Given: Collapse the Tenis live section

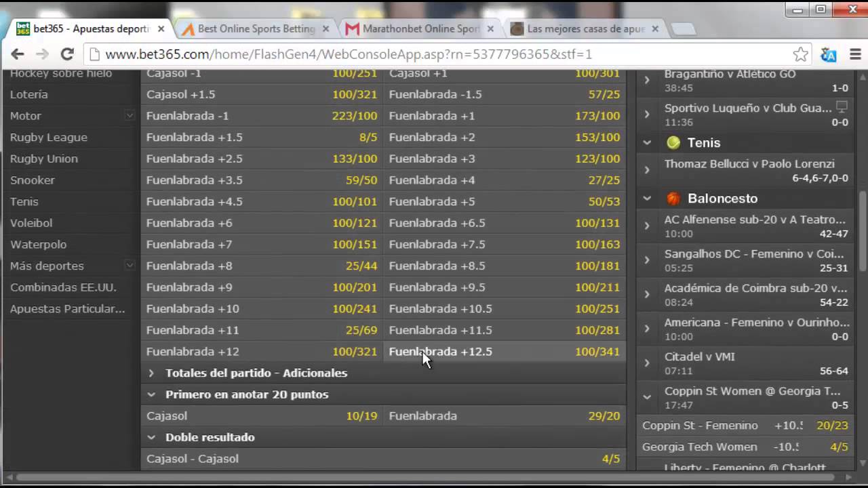Looking at the screenshot, I should [x=647, y=143].
